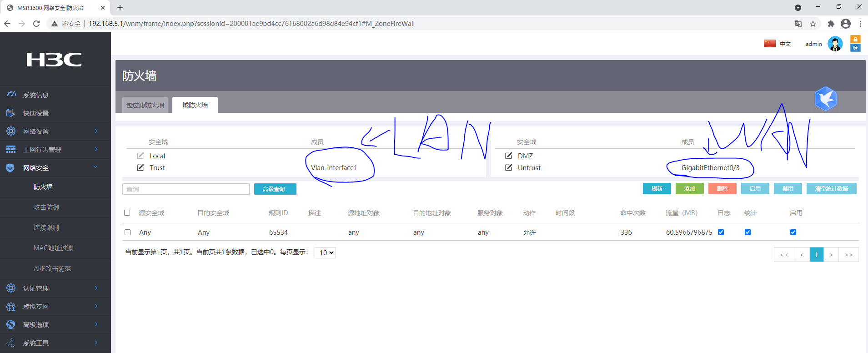Click the 启用 action button
868x353 pixels.
point(755,188)
